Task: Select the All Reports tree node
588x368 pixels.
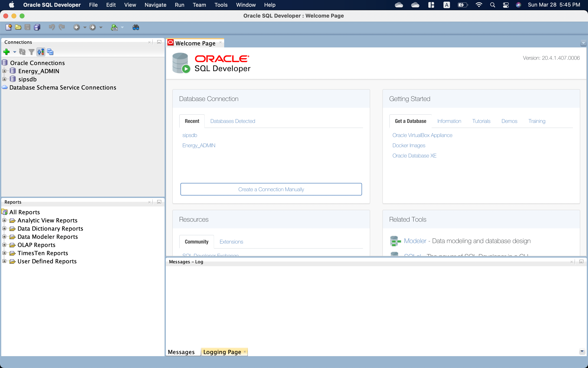Action: (24, 212)
